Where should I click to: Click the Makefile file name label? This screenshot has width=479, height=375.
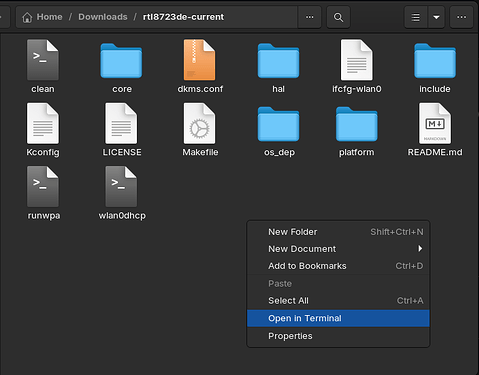[x=200, y=152]
